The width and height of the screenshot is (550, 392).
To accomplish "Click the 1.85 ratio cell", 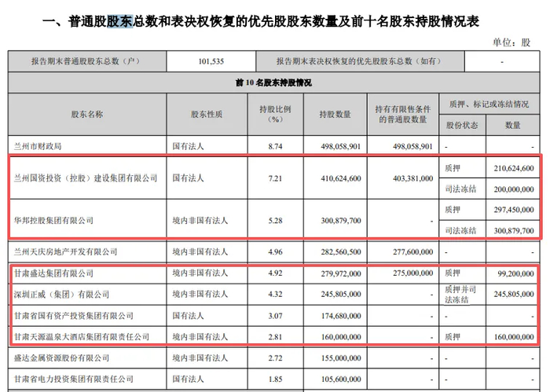I will coord(275,379).
